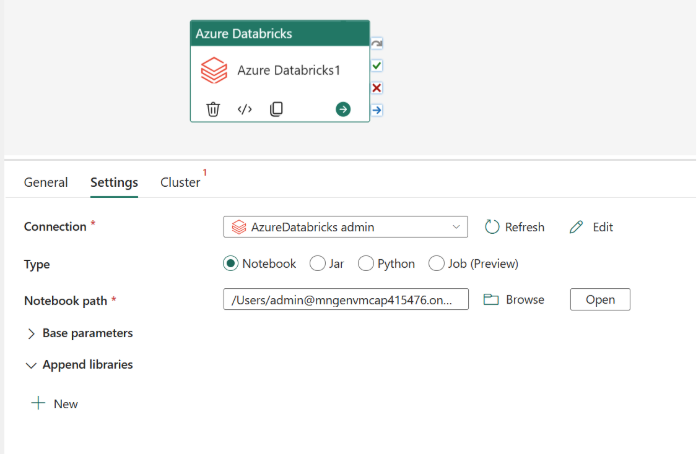Click the Notebook path field label
This screenshot has width=697, height=454.
click(66, 301)
